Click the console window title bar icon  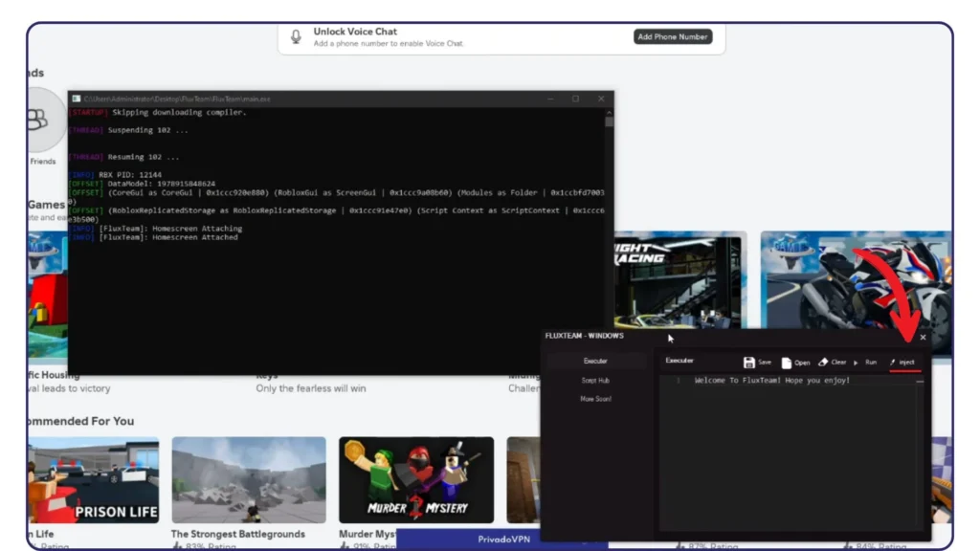pyautogui.click(x=77, y=99)
